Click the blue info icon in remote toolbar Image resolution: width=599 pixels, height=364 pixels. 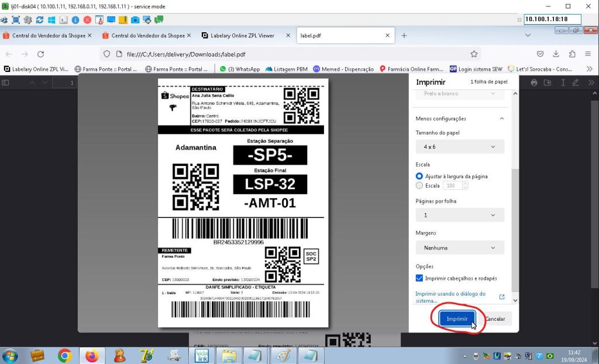75,19
